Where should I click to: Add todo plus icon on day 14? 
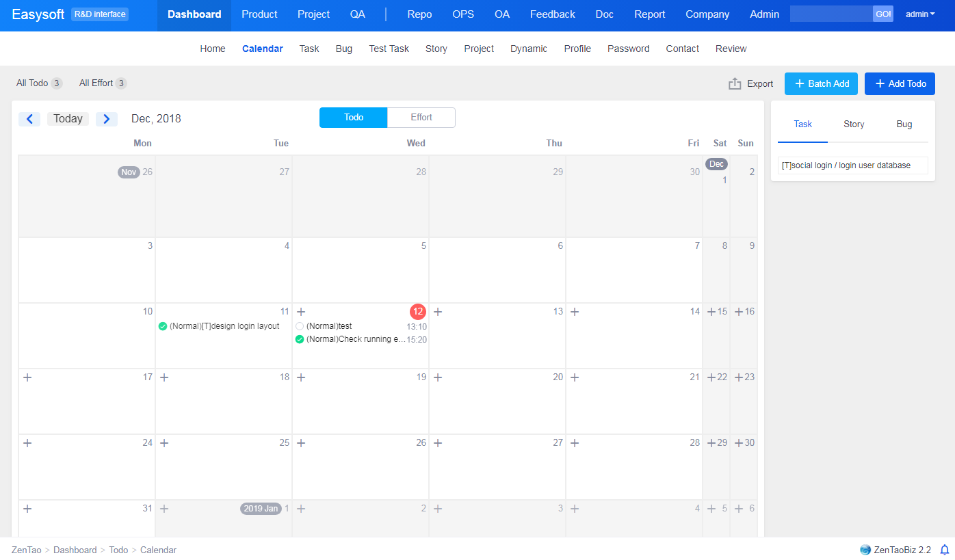(x=575, y=312)
